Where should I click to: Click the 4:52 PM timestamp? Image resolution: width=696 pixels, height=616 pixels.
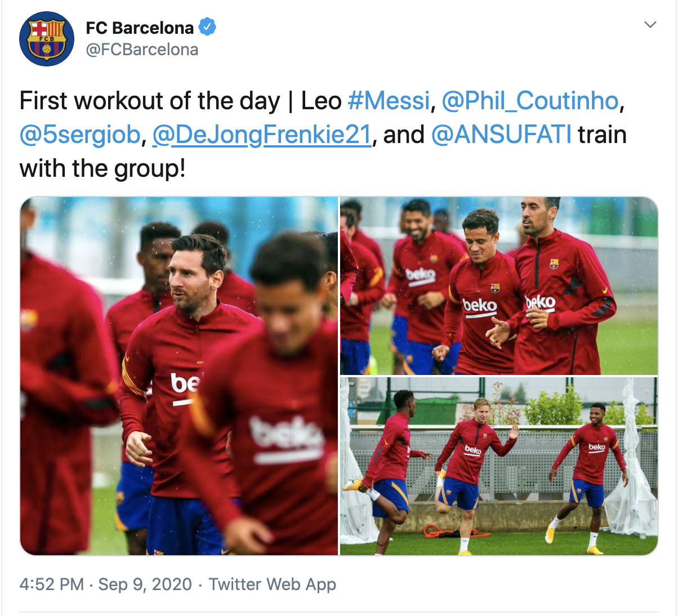[x=51, y=584]
